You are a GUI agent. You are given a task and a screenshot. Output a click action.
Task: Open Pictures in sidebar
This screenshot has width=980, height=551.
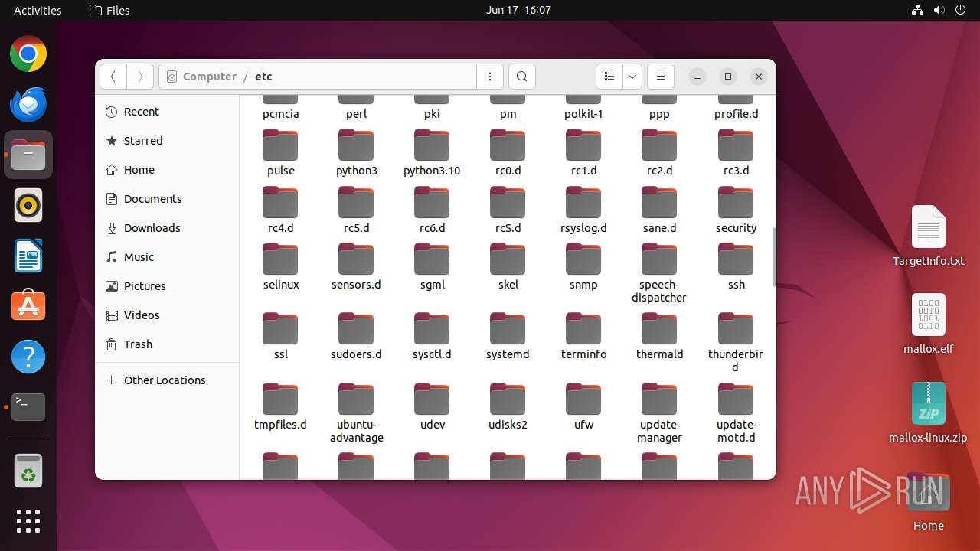coord(167,286)
